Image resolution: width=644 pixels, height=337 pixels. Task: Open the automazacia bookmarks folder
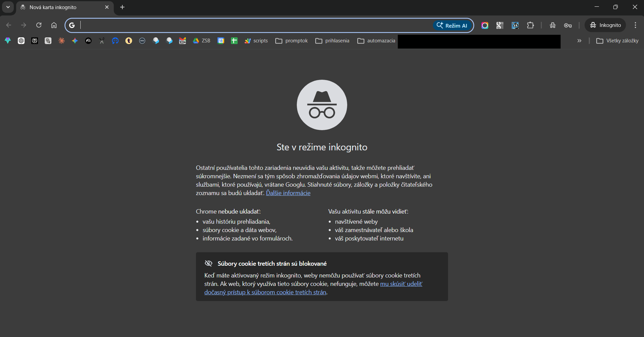click(376, 41)
